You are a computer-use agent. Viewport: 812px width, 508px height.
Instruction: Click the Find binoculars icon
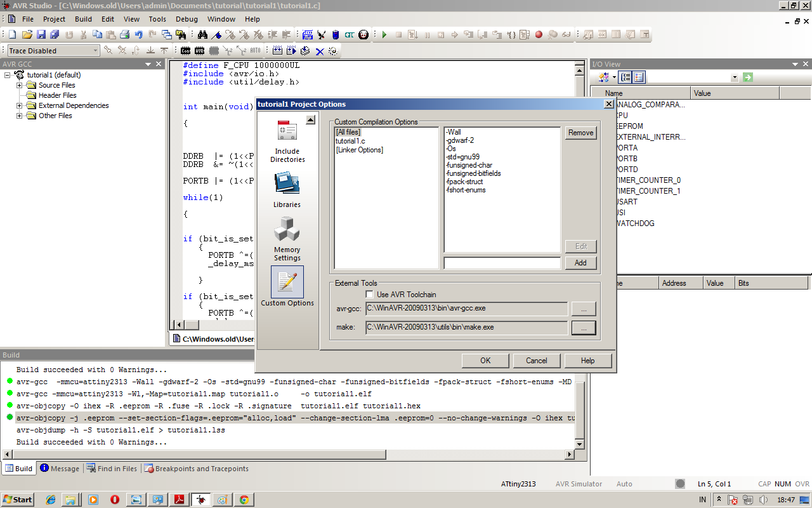202,34
